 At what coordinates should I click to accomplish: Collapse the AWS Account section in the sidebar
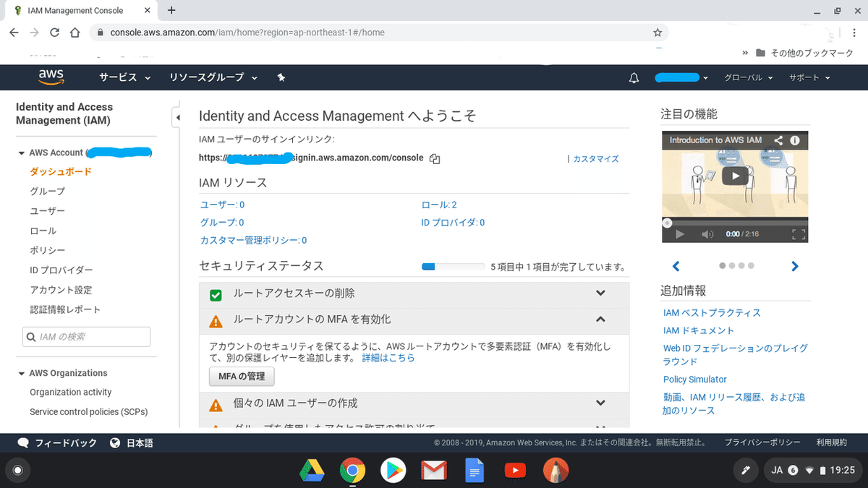[x=22, y=153]
